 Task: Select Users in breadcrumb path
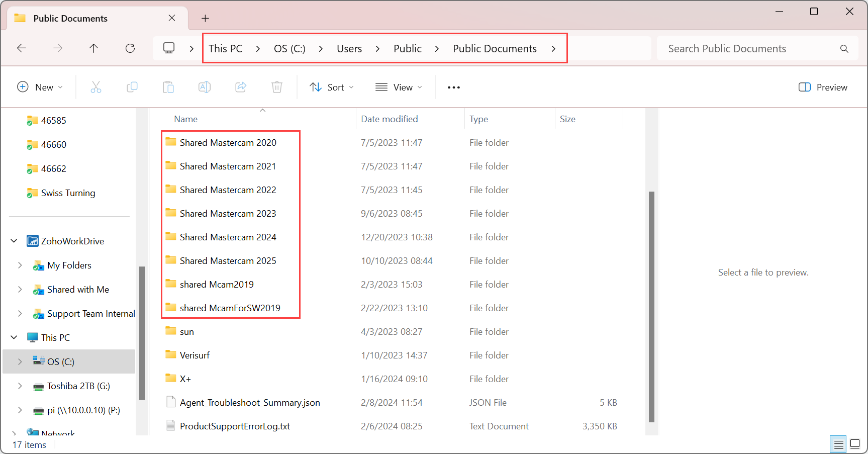(349, 49)
